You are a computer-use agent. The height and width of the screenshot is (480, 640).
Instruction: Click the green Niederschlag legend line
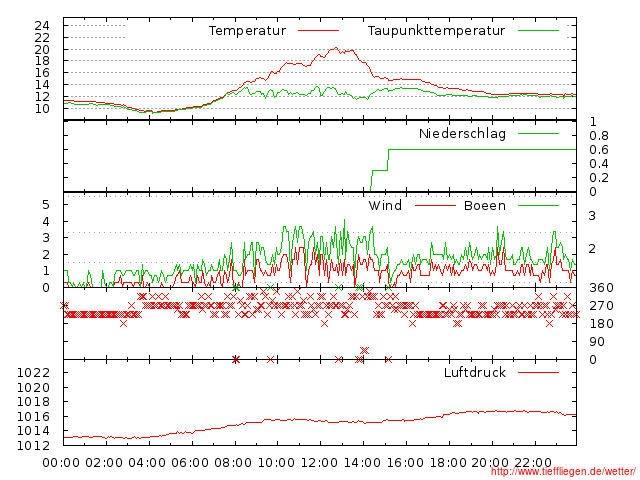point(538,133)
